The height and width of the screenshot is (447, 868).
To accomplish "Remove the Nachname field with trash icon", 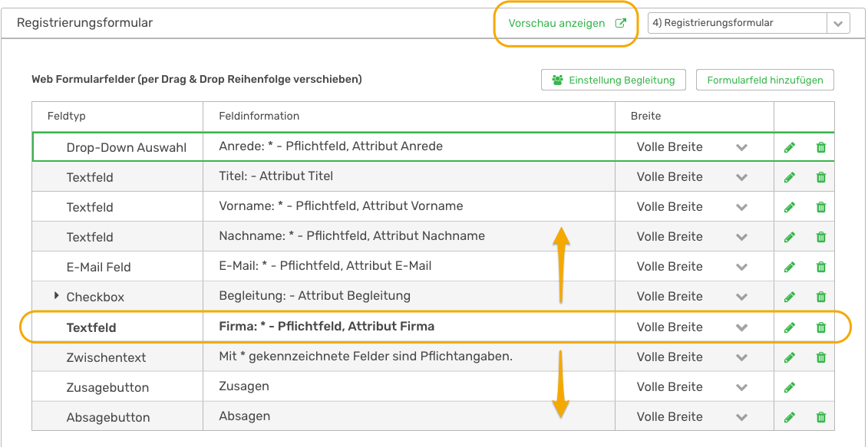I will [821, 237].
